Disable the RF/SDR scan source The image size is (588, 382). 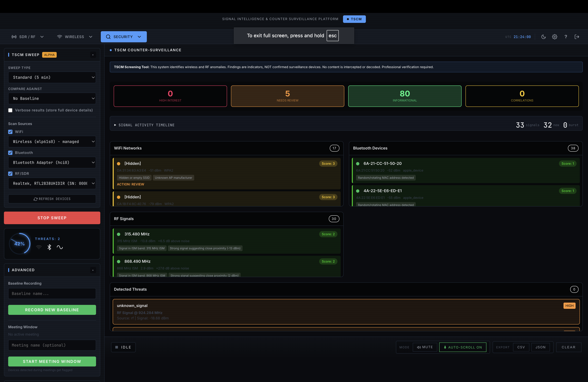click(10, 174)
